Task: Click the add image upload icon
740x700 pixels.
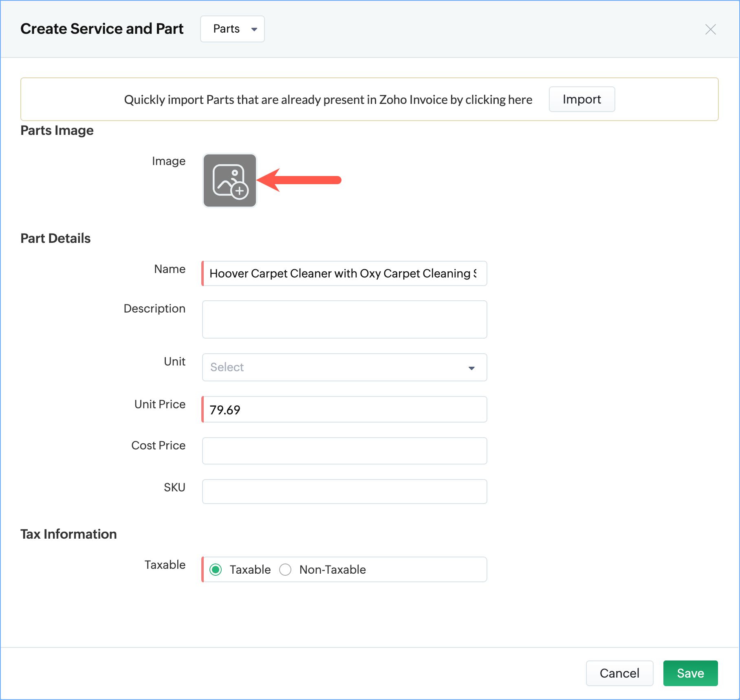Action: click(230, 181)
